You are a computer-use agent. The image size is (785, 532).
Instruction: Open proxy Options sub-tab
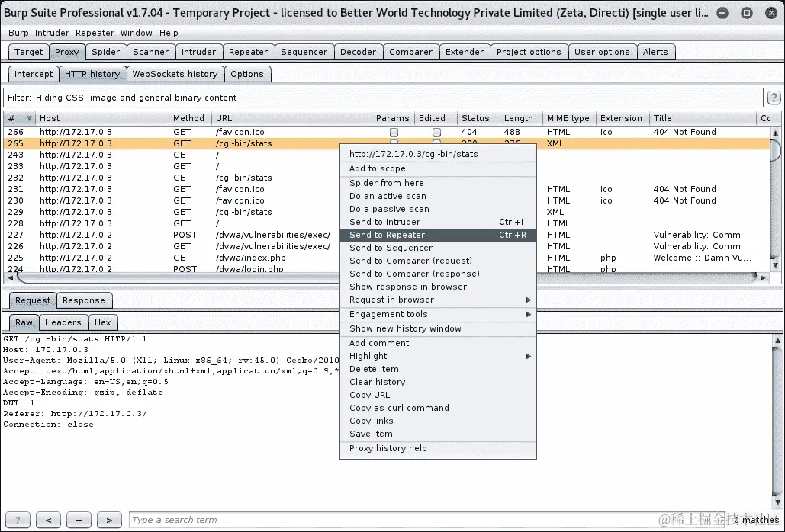[x=247, y=74]
